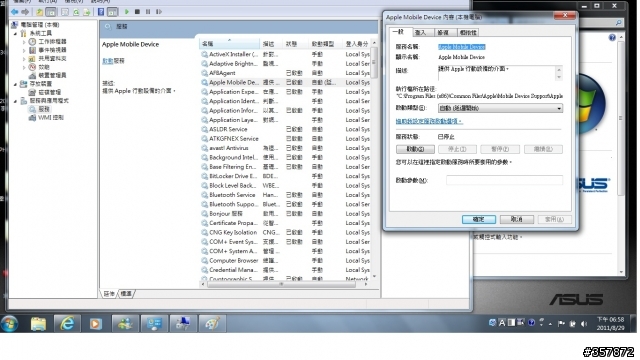Click the Stop service square icon
This screenshot has width=640, height=360.
point(137,12)
